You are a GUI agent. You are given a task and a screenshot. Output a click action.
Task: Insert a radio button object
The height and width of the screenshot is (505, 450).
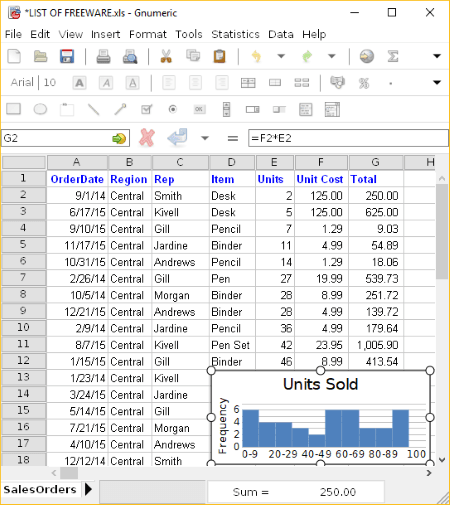point(173,109)
